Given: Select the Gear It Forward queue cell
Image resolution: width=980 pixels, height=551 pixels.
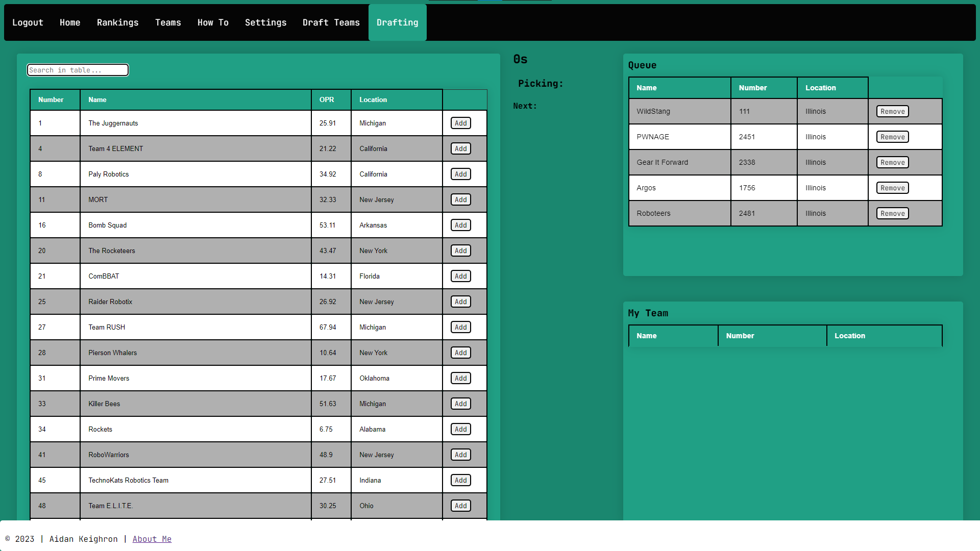Looking at the screenshot, I should (679, 162).
